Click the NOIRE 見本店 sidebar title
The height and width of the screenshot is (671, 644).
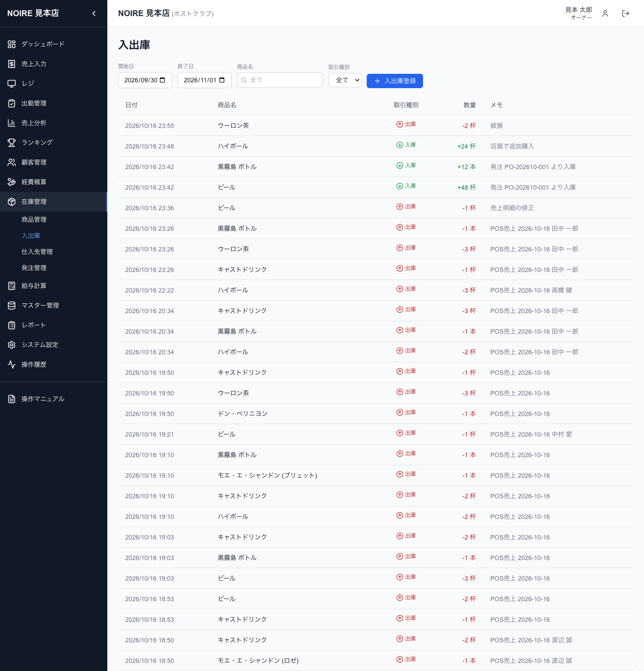33,13
